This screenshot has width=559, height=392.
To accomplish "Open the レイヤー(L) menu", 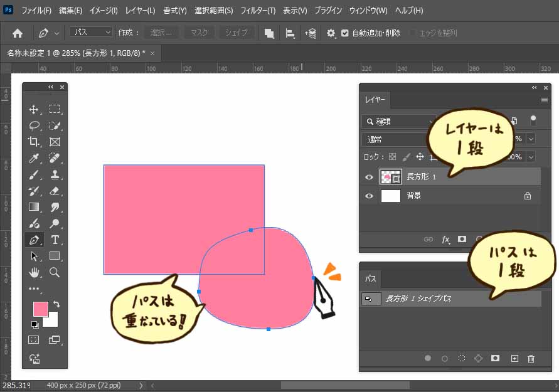I will tap(140, 11).
